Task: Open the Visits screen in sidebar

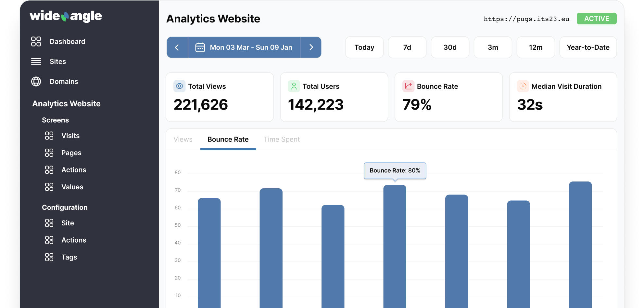Action: click(70, 136)
